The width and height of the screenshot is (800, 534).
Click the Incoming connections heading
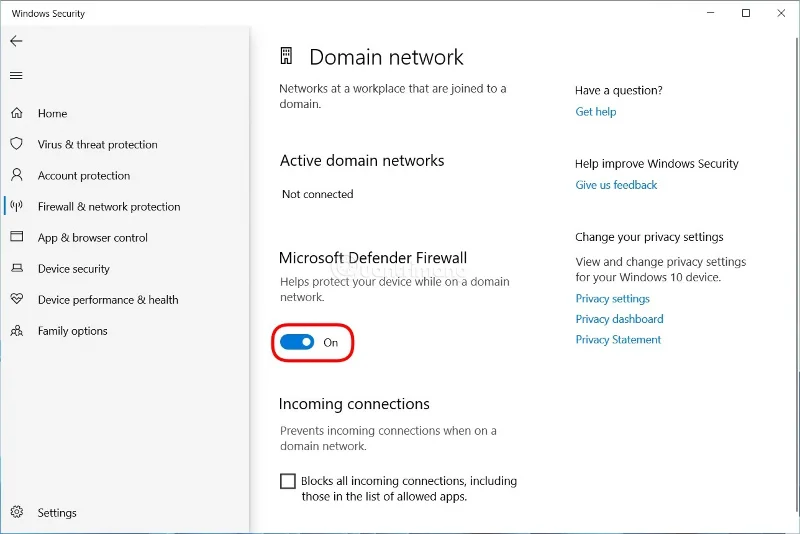point(354,404)
